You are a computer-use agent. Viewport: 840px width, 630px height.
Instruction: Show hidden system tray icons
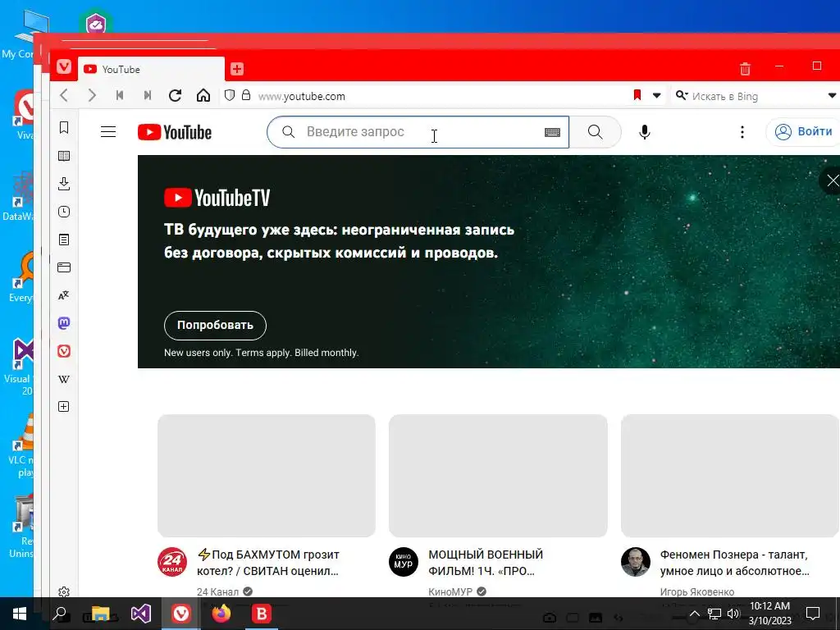click(694, 614)
